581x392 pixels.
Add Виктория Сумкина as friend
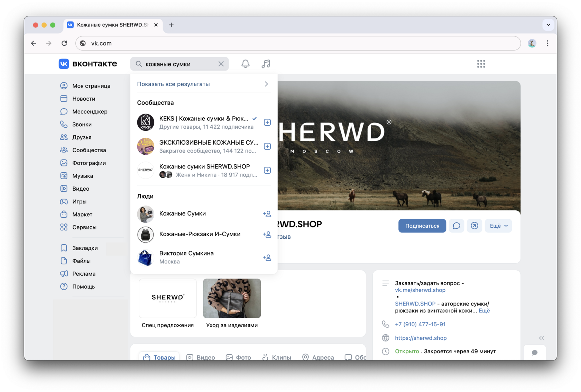[x=267, y=257]
